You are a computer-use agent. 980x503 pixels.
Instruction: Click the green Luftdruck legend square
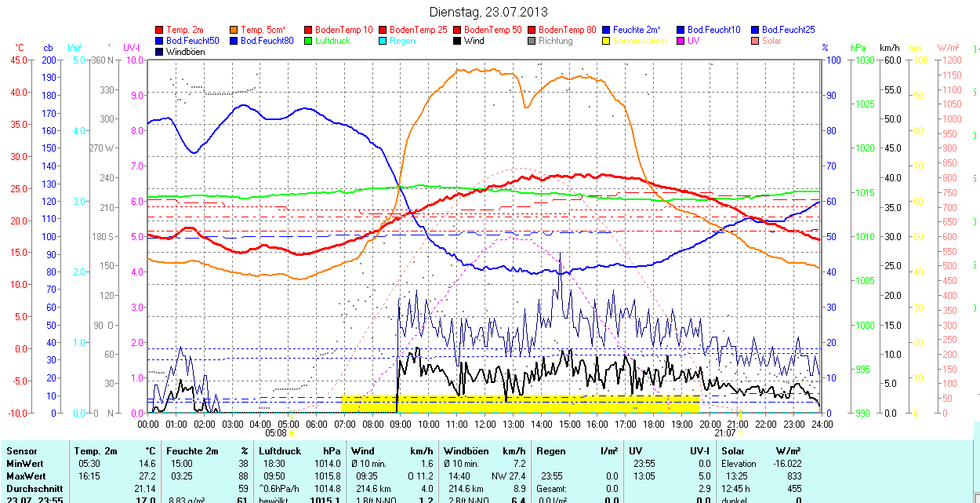click(x=309, y=41)
